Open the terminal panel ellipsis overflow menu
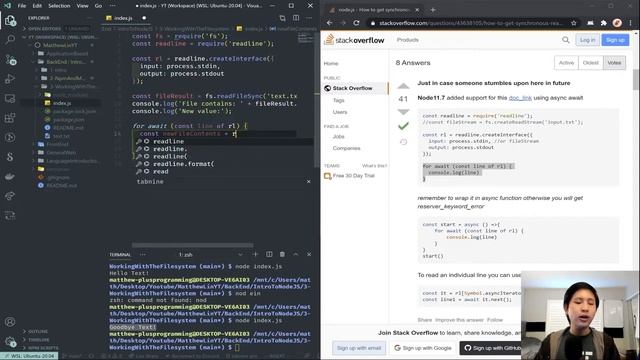Image resolution: width=640 pixels, height=360 pixels. tap(142, 255)
